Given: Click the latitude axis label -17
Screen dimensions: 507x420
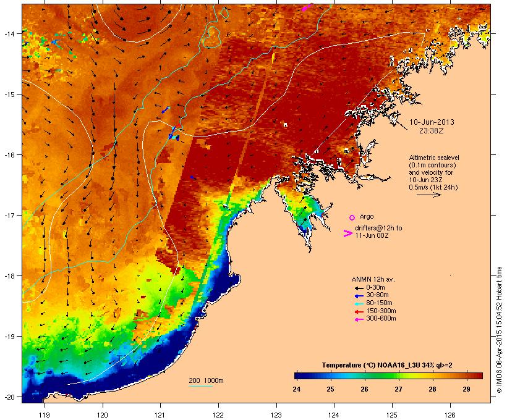Looking at the screenshot, I should pos(9,215).
